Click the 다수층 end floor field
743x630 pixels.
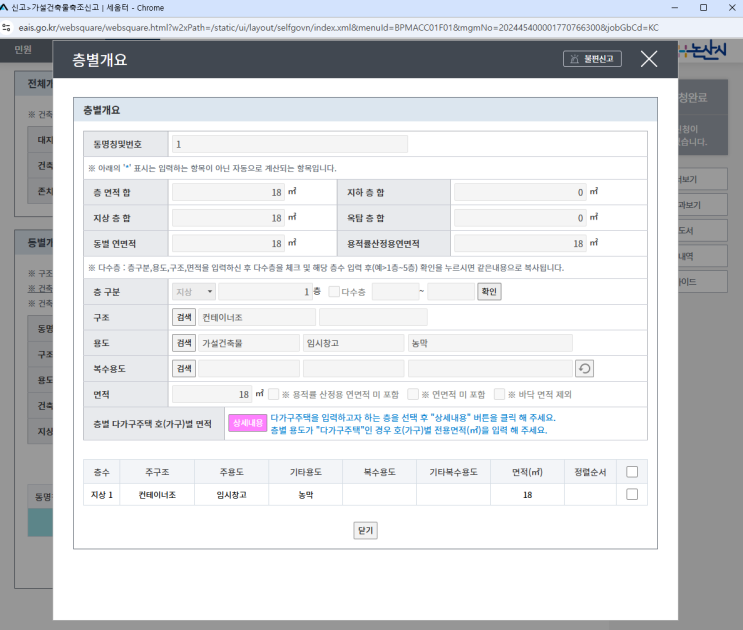[x=451, y=292]
